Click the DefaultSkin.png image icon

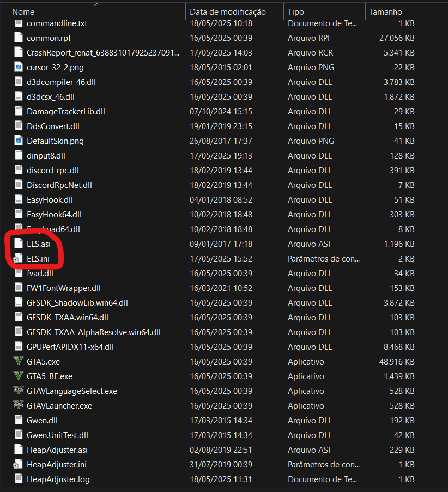click(19, 141)
